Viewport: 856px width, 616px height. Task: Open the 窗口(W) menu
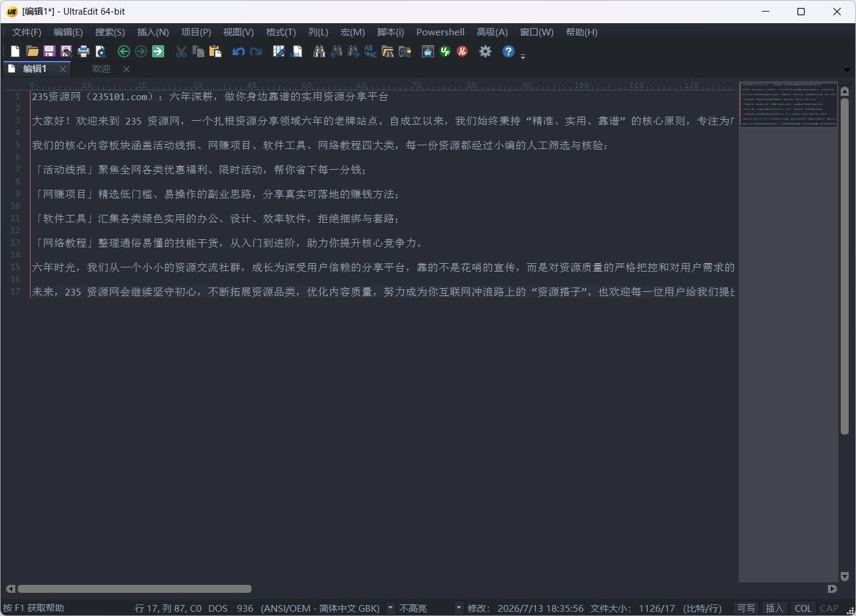click(537, 32)
